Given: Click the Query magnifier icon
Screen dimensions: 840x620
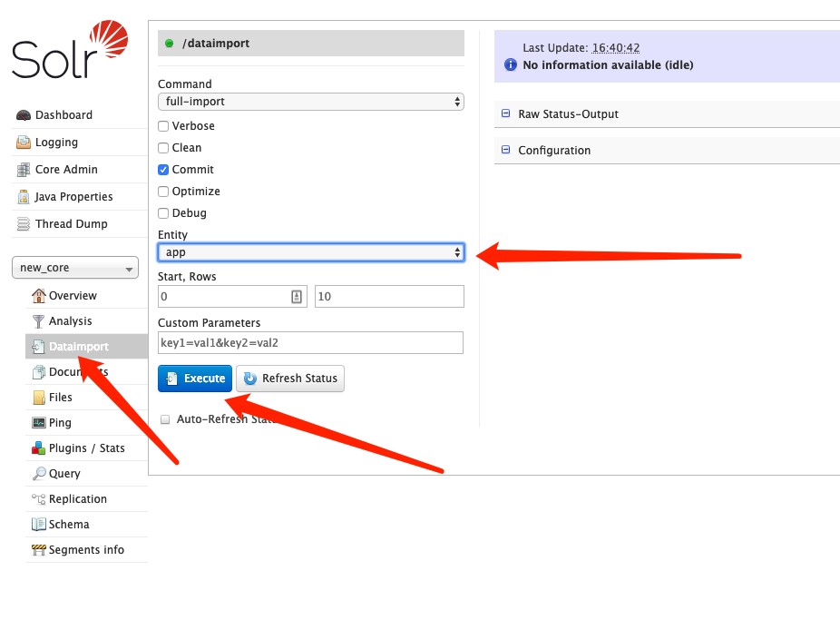Looking at the screenshot, I should coord(39,474).
